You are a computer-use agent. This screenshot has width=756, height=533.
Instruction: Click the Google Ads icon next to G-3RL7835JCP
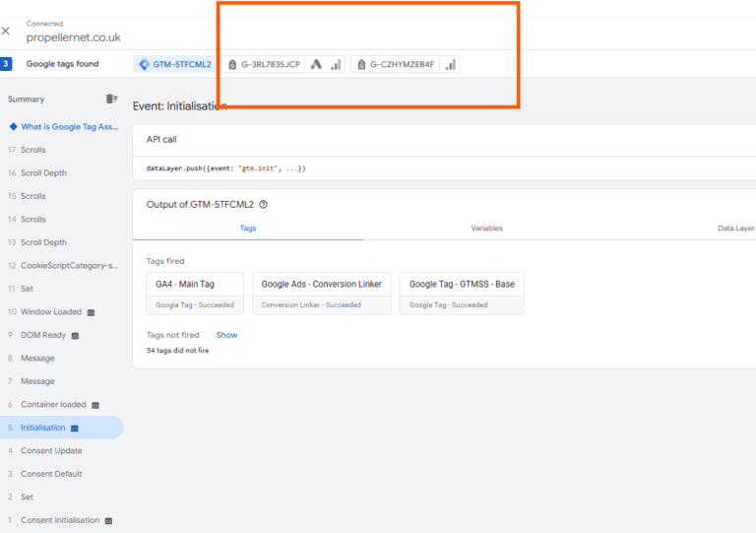(x=316, y=64)
